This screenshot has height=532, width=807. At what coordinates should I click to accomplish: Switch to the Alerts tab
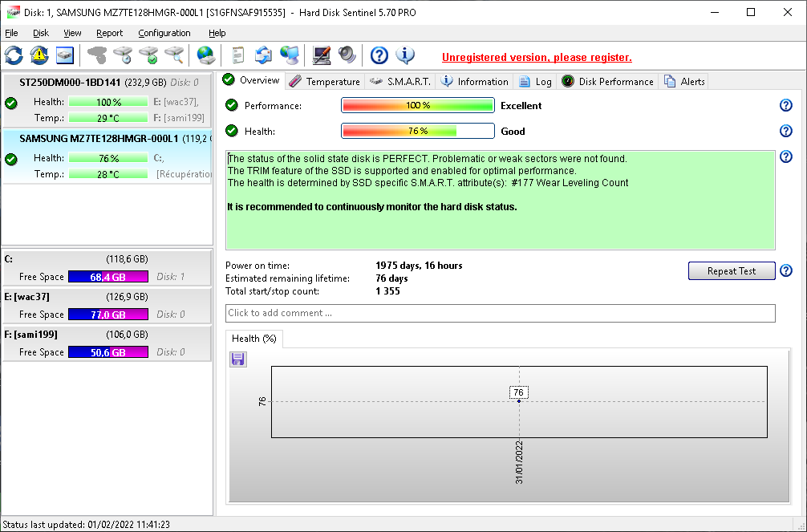click(684, 81)
